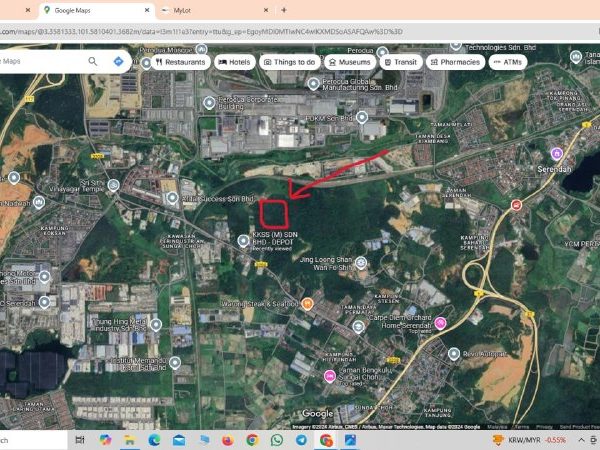Select the ATMs filter chip
Screen dimensions: 600x450
(x=508, y=62)
